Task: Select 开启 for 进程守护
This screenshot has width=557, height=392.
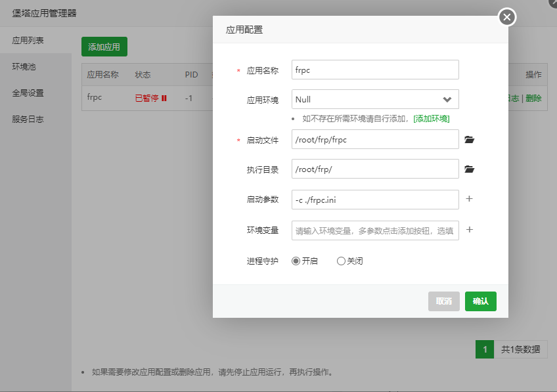Action: click(296, 261)
